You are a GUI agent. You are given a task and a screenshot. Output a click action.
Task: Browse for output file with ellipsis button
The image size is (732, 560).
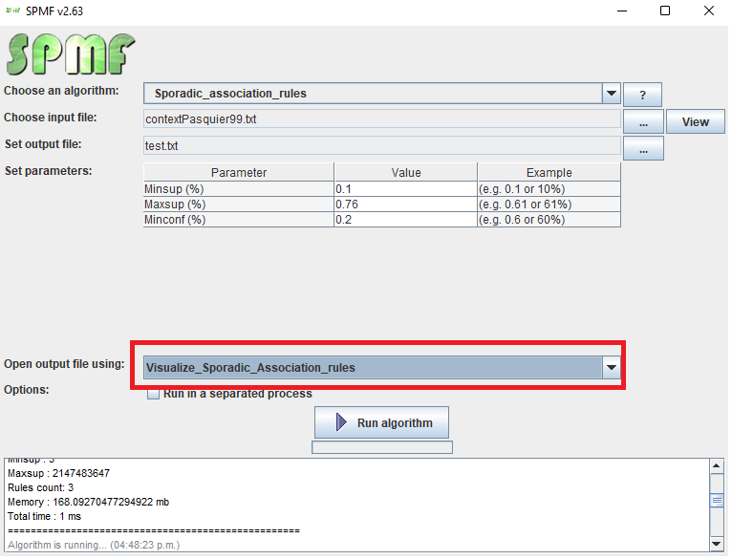pos(642,148)
